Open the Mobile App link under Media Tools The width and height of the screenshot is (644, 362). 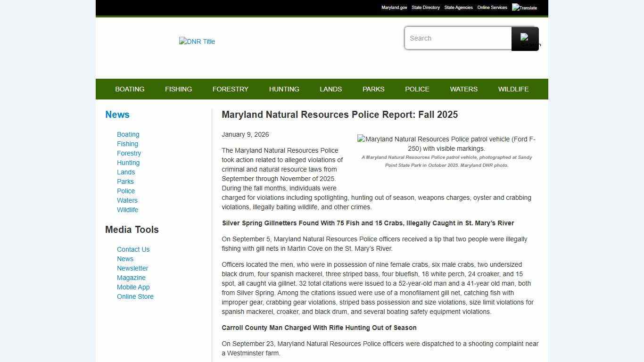[133, 287]
